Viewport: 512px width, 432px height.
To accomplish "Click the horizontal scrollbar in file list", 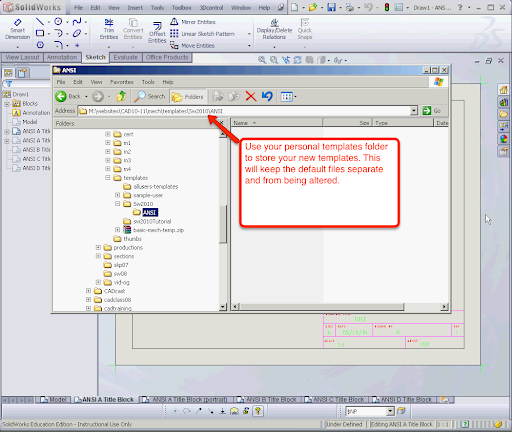I will pyautogui.click(x=322, y=306).
